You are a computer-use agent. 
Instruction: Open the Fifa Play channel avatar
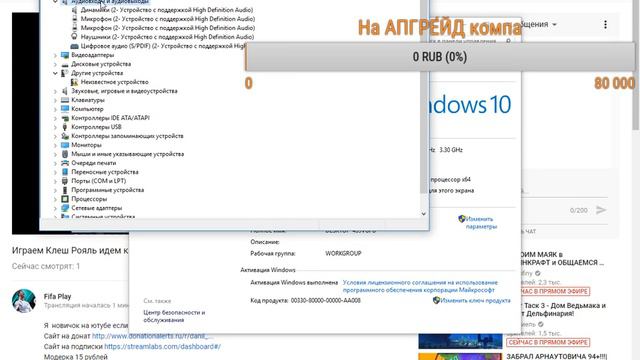[24, 301]
